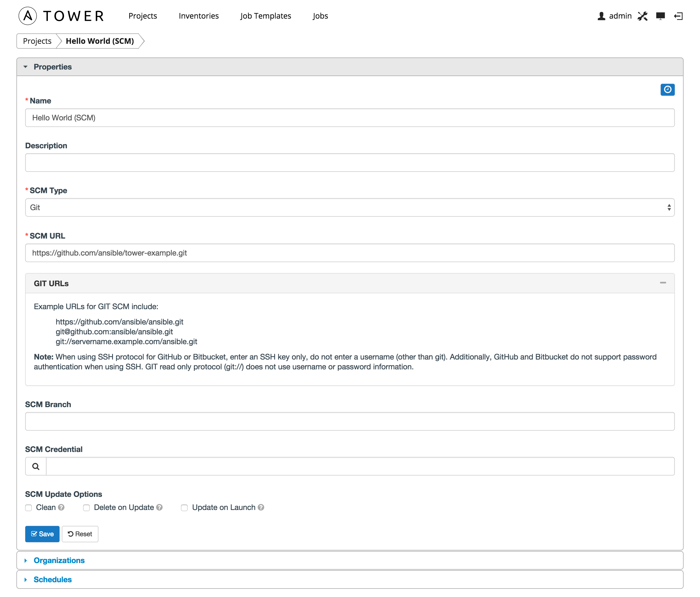Open the SCM Type Git dropdown
Viewport: 700px width, 597px height.
click(350, 207)
